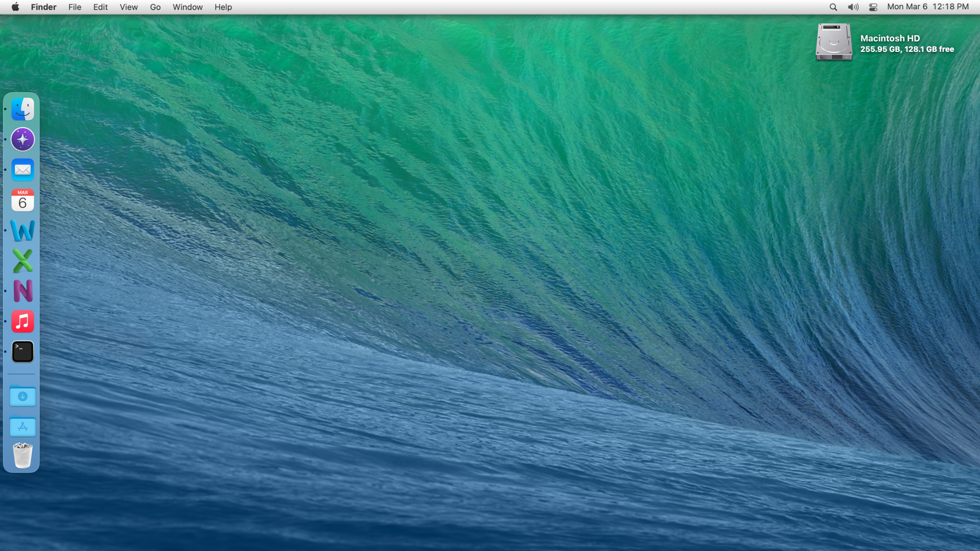Open the Downloads folder stack
This screenshot has width=980, height=551.
23,397
